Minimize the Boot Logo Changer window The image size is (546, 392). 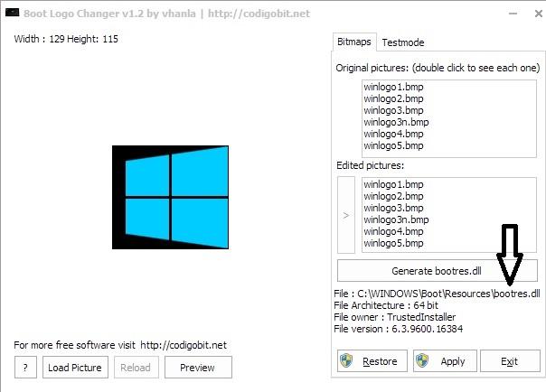[x=513, y=14]
